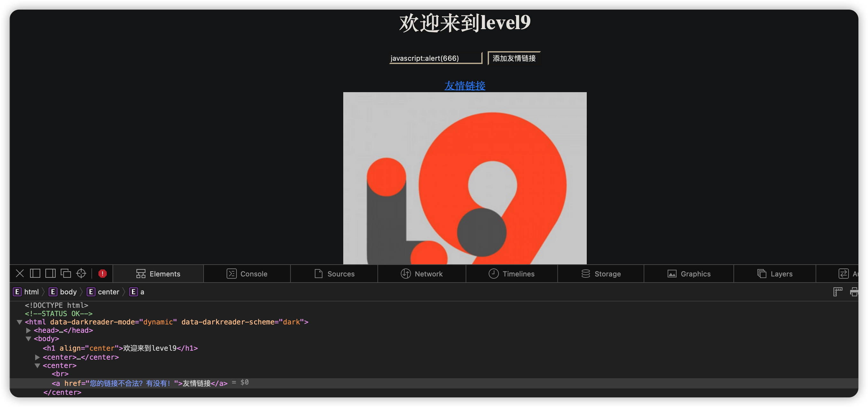This screenshot has width=868, height=407.
Task: Click the javascript:alert(666) input field
Action: click(x=435, y=58)
